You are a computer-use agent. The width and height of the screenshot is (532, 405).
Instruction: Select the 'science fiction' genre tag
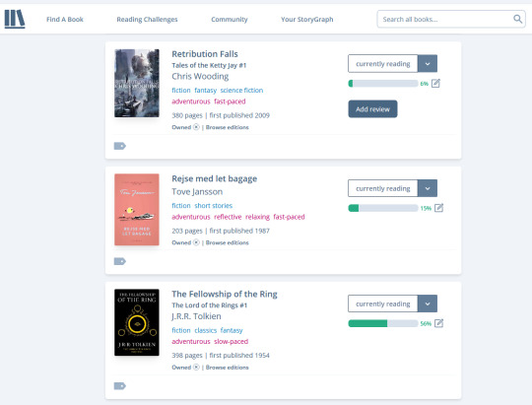pyautogui.click(x=241, y=91)
